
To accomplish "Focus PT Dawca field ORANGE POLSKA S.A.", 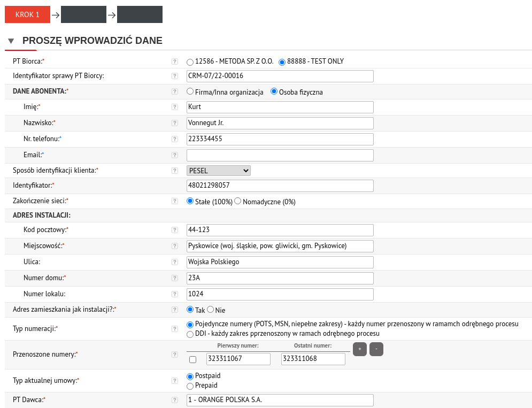I will [280, 400].
